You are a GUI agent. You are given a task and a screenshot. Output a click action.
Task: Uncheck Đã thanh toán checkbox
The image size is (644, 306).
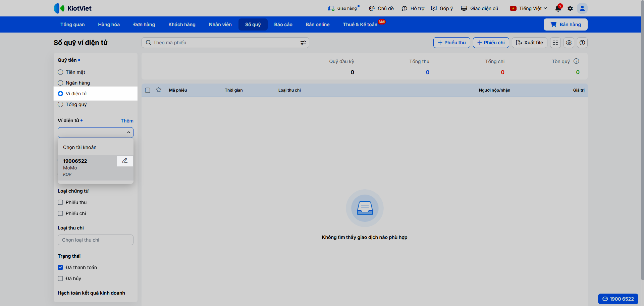pyautogui.click(x=60, y=267)
